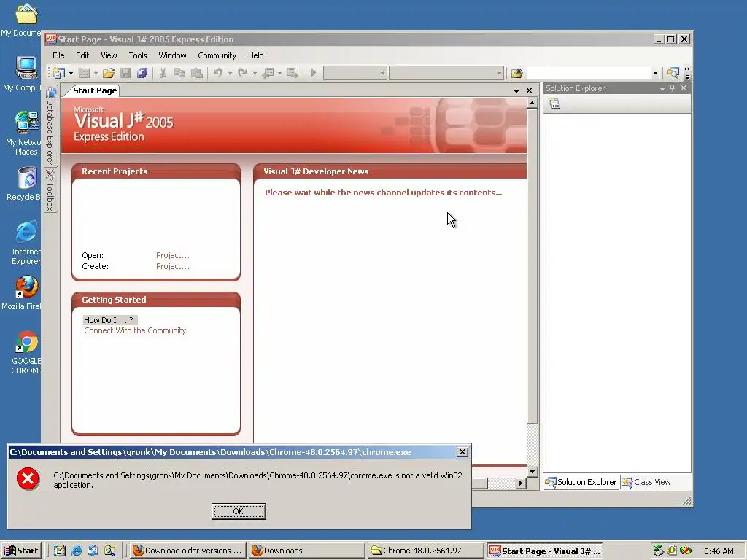Image resolution: width=747 pixels, height=560 pixels.
Task: Click the Quick Launch search folder icon
Action: (x=109, y=551)
